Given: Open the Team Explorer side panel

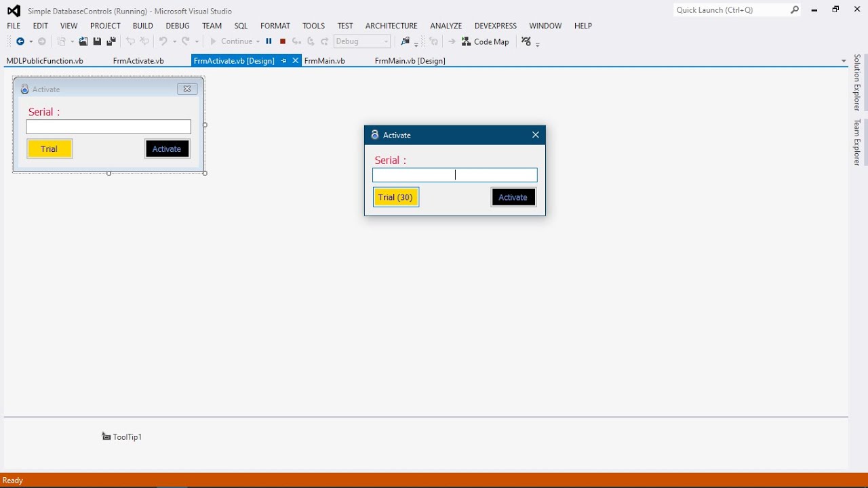Looking at the screenshot, I should (857, 142).
